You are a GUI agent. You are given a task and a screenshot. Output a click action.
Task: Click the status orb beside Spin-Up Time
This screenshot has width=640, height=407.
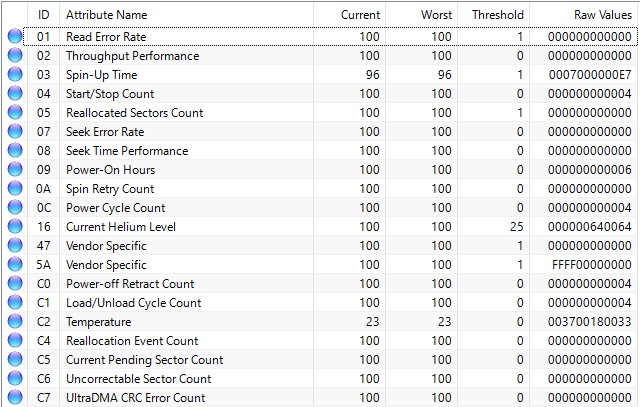15,74
